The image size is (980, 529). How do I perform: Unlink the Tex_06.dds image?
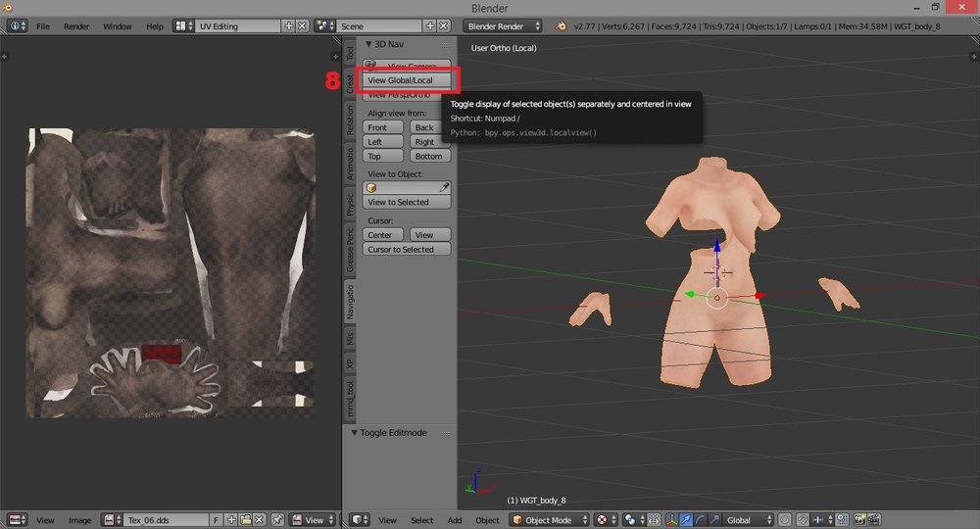point(260,519)
